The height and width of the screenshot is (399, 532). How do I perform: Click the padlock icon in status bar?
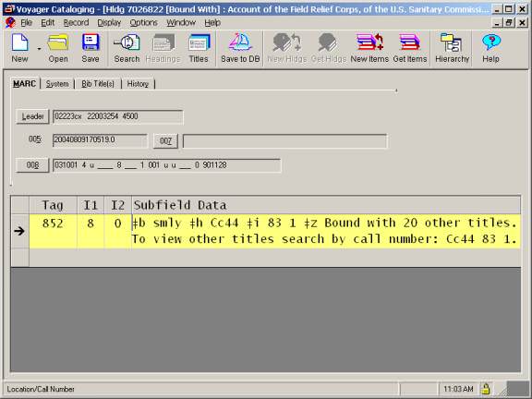coord(486,389)
